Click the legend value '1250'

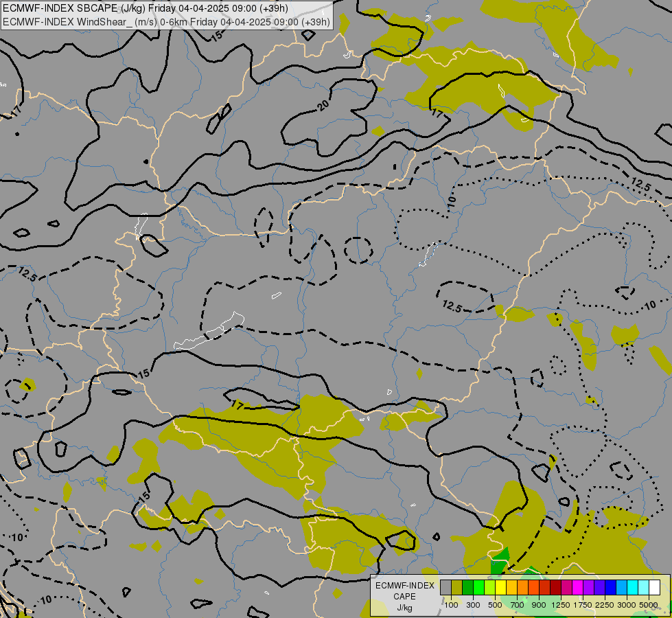tap(561, 605)
